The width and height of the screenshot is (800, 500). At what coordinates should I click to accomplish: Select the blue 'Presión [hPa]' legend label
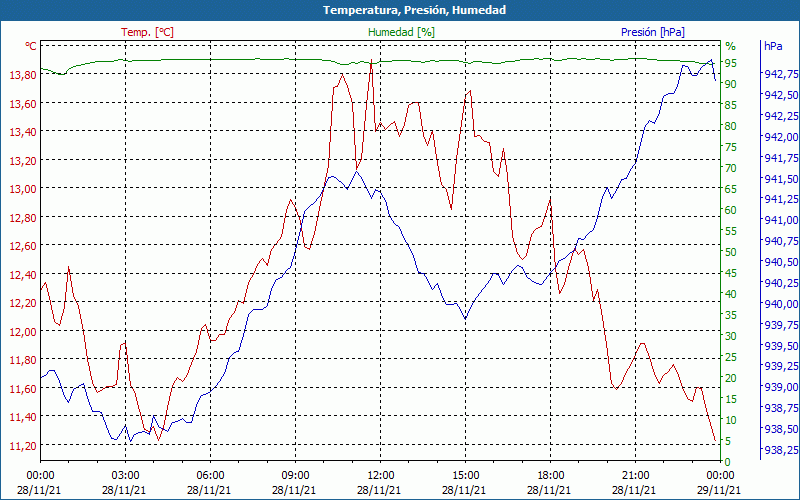pyautogui.click(x=653, y=32)
